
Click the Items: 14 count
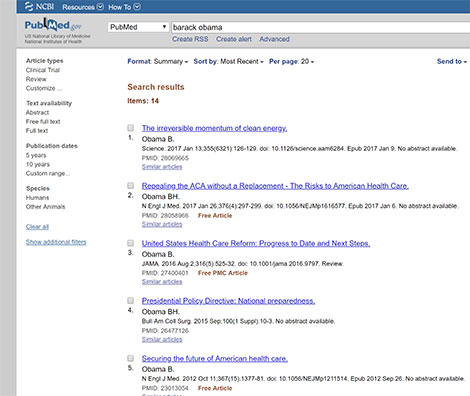tap(143, 101)
